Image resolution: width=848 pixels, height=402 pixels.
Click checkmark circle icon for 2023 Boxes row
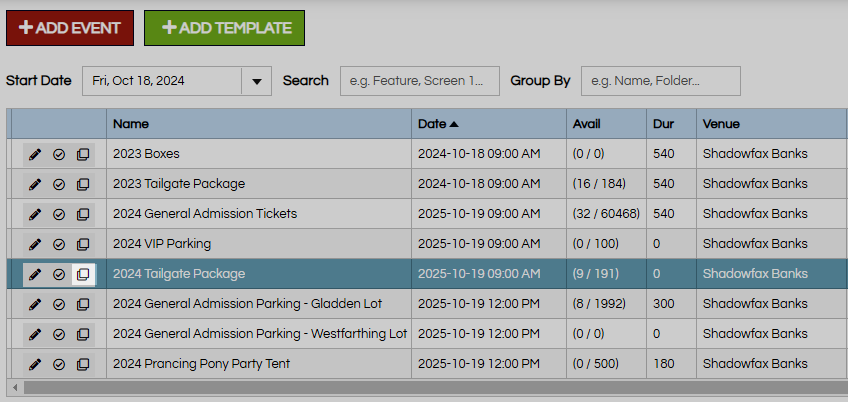tap(59, 154)
